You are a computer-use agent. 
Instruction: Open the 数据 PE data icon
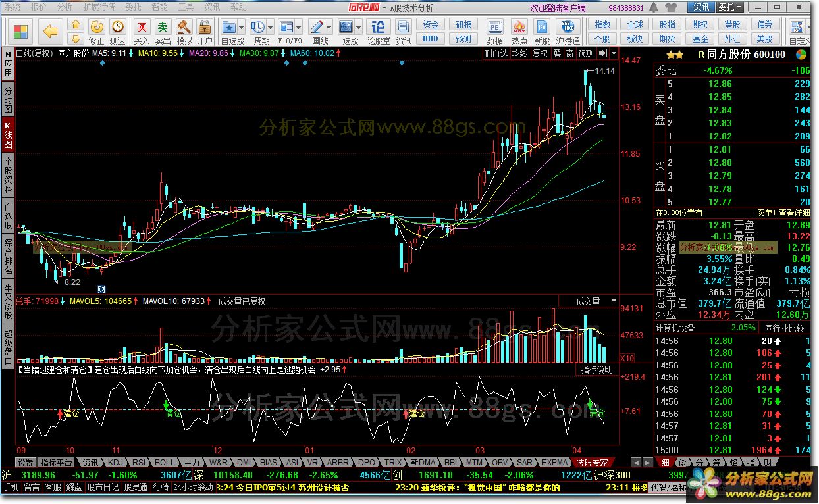(x=495, y=27)
